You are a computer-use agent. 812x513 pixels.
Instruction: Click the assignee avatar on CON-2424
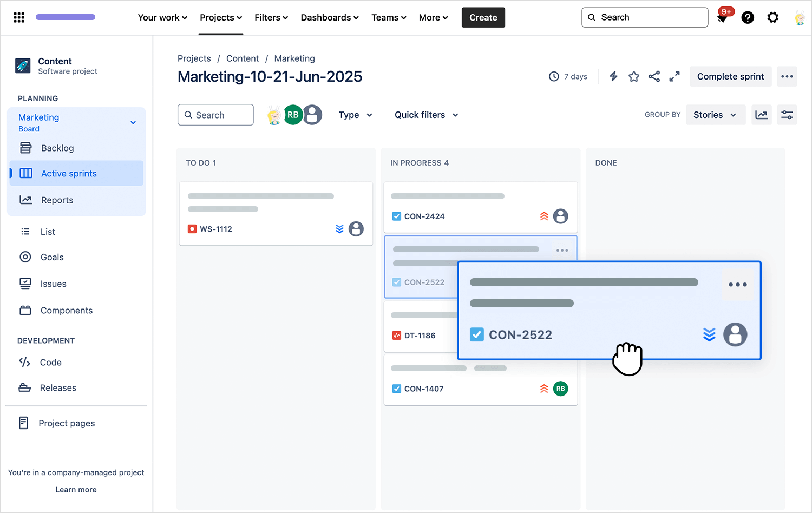(561, 216)
